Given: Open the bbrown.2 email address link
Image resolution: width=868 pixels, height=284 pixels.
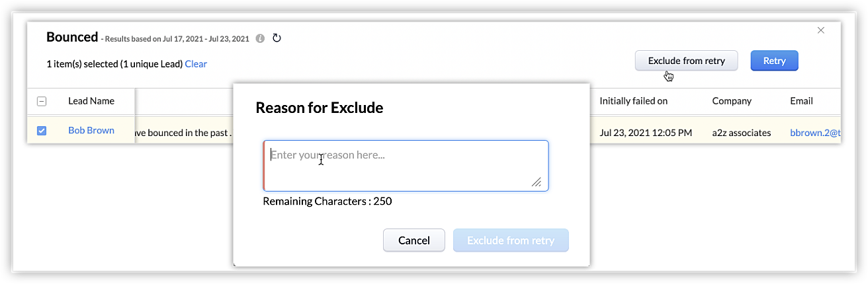Looking at the screenshot, I should [x=815, y=133].
